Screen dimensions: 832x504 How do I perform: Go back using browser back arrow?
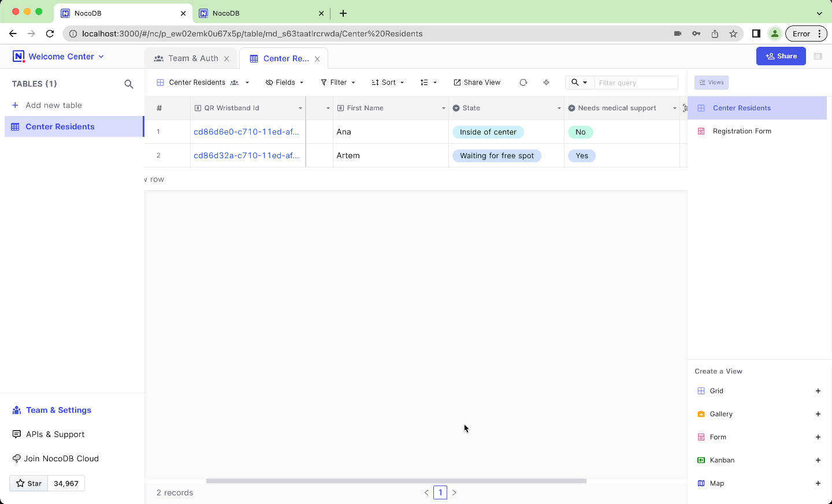click(x=13, y=33)
